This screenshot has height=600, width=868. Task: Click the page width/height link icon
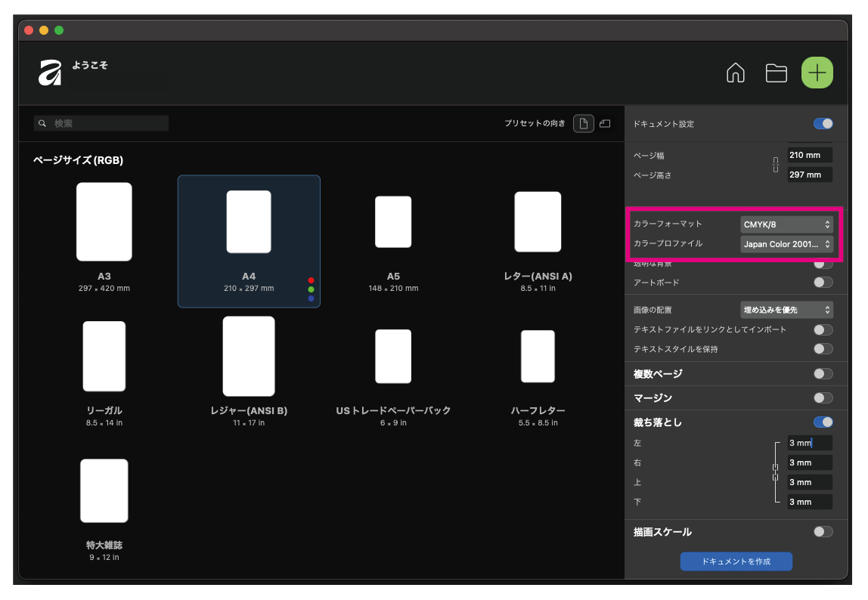point(775,165)
